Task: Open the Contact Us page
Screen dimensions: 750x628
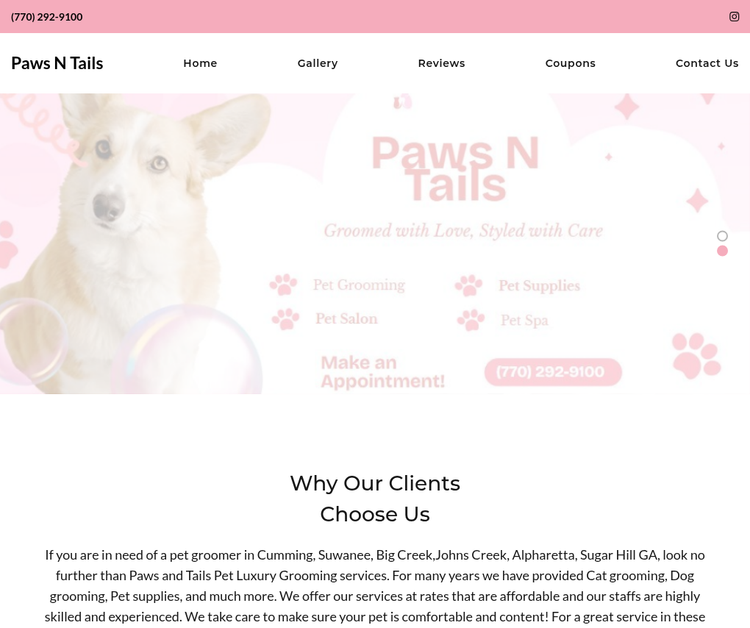Action: [x=707, y=63]
